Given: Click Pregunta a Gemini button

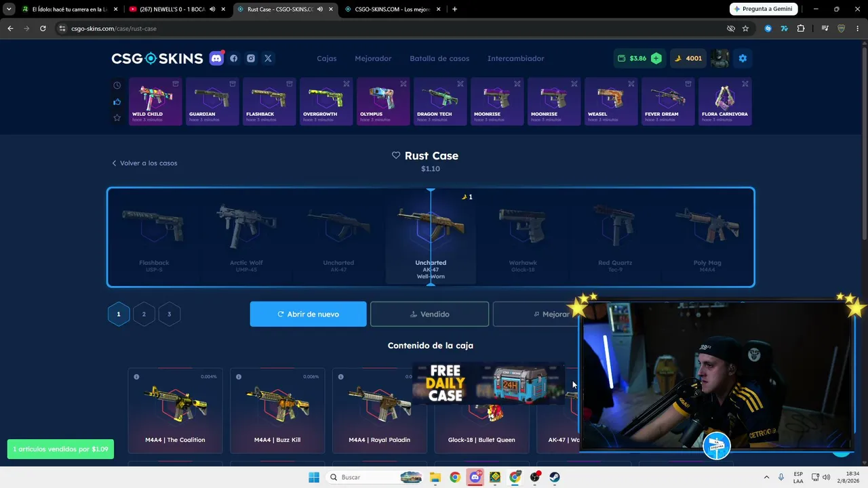Looking at the screenshot, I should click(x=764, y=9).
